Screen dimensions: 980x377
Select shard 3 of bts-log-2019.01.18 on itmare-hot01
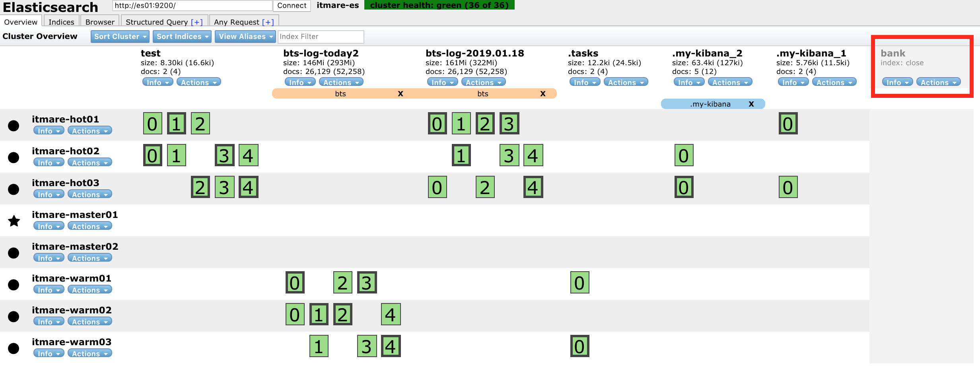(x=509, y=123)
